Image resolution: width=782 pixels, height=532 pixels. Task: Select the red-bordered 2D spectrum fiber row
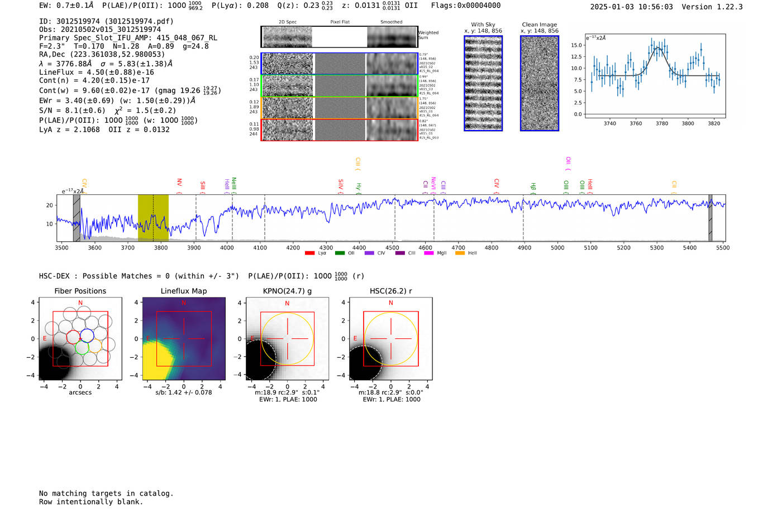tap(340, 130)
